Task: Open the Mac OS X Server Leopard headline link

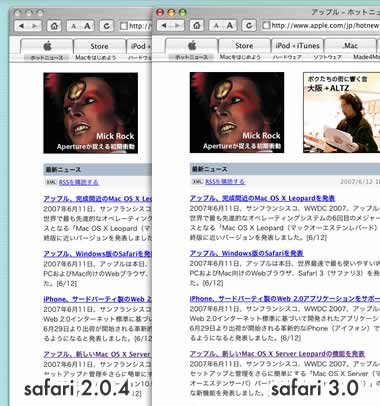Action: [x=277, y=354]
